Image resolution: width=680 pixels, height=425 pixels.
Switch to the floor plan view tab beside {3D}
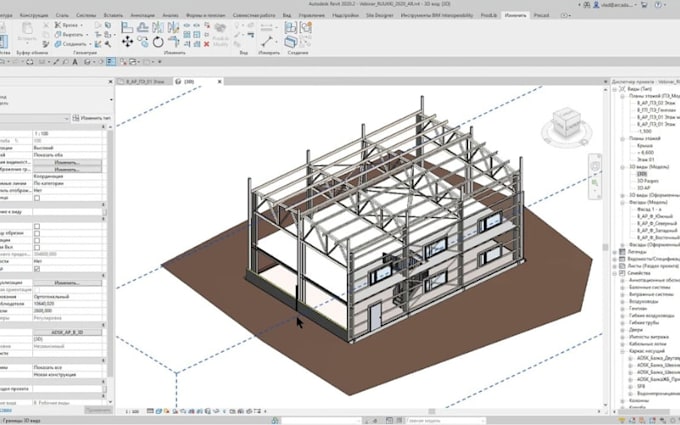[x=144, y=82]
